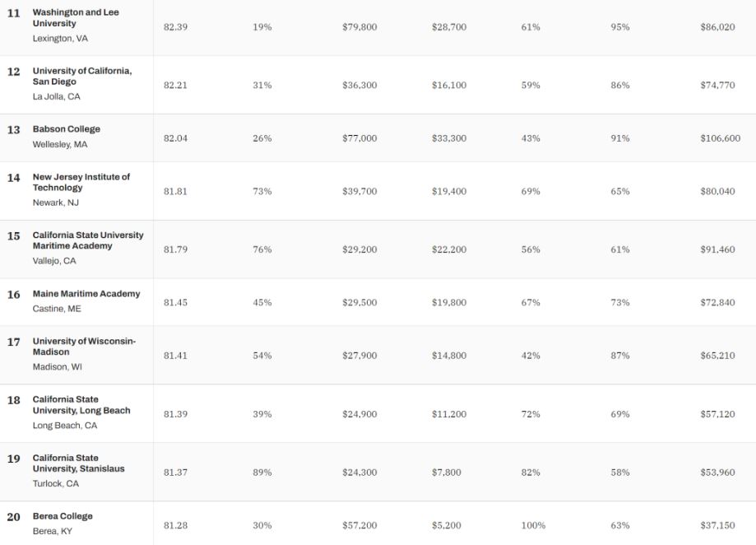756x545 pixels.
Task: Open Maine Maritime Academy link
Action: click(x=86, y=294)
